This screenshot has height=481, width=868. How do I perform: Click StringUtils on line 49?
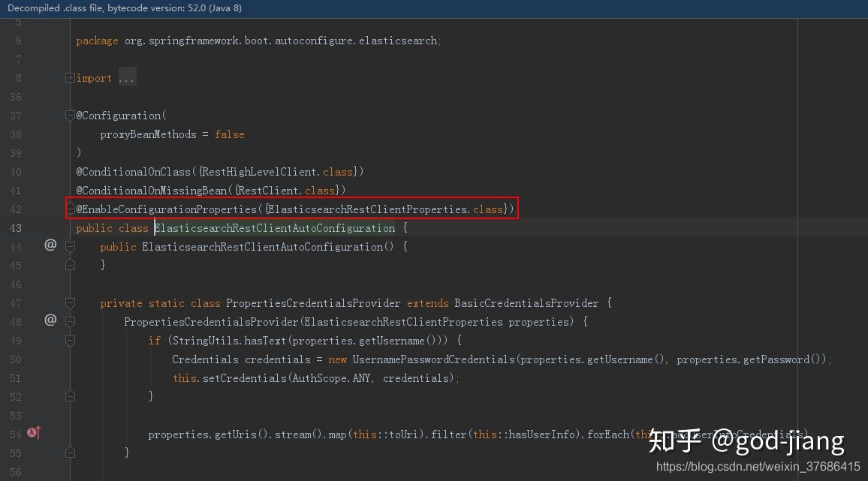pos(206,341)
